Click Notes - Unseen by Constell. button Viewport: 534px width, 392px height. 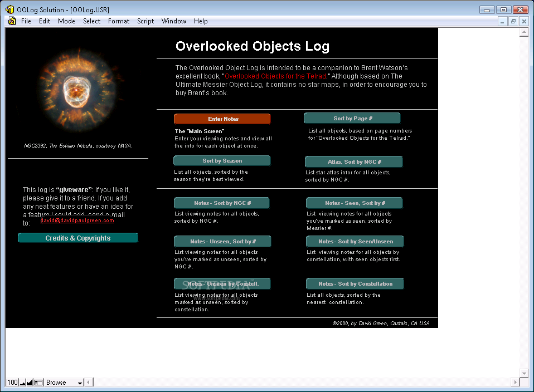[x=222, y=284]
